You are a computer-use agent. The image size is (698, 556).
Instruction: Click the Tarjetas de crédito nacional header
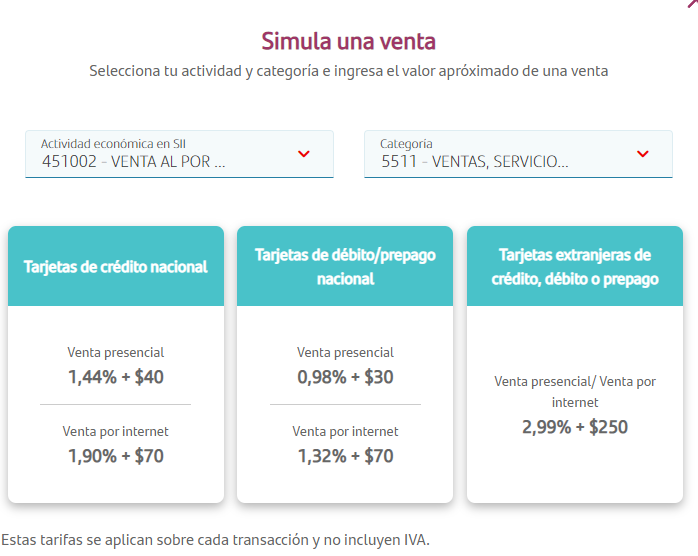click(115, 266)
